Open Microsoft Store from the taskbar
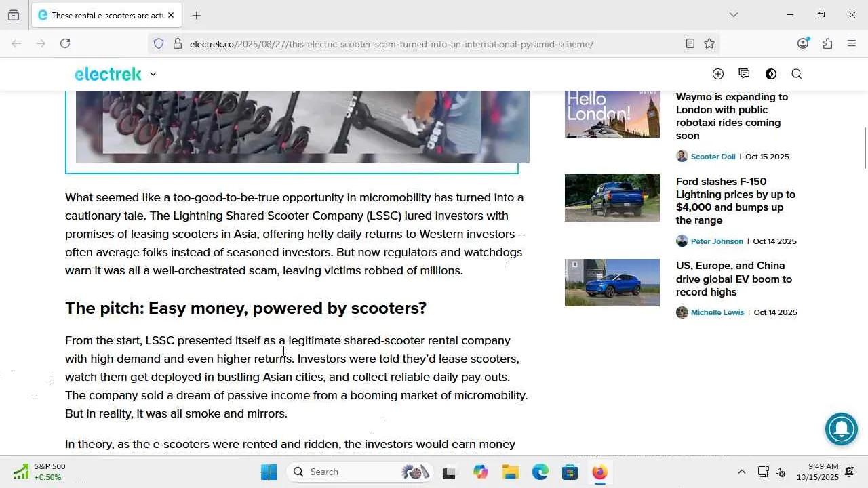The height and width of the screenshot is (488, 868). 570,472
